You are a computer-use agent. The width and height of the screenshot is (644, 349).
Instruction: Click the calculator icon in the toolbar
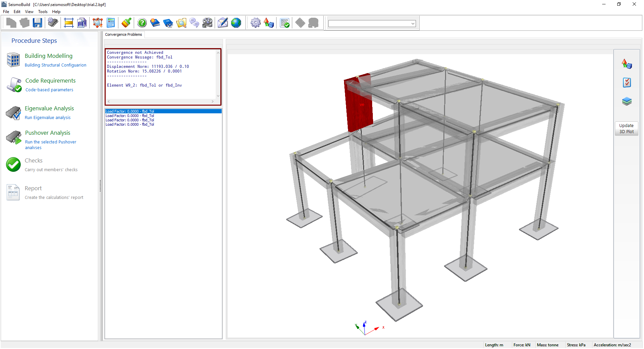111,23
